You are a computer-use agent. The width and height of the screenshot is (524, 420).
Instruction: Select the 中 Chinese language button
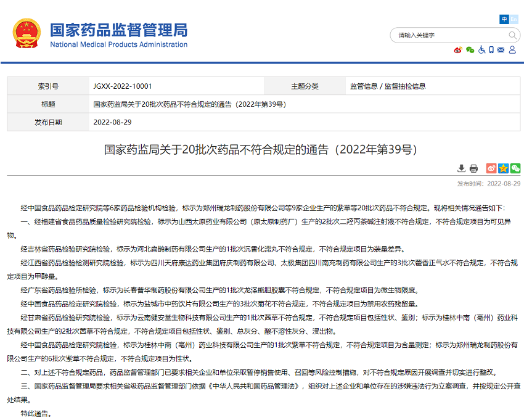coord(504,20)
